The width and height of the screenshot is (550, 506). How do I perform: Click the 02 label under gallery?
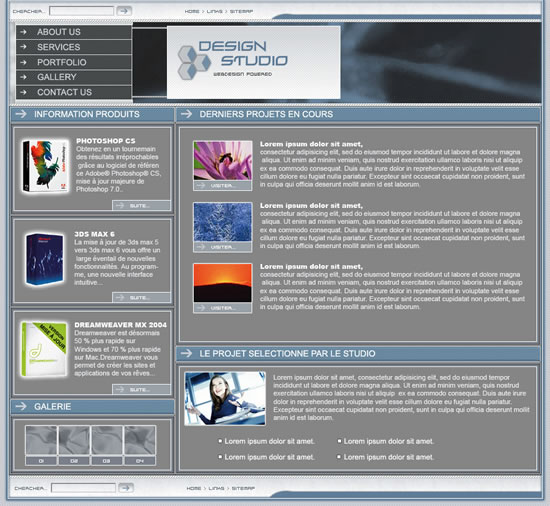74,461
